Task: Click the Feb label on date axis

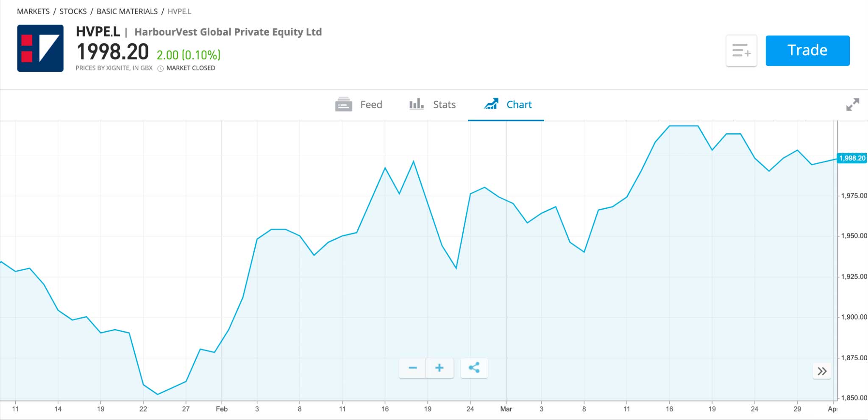Action: 222,409
